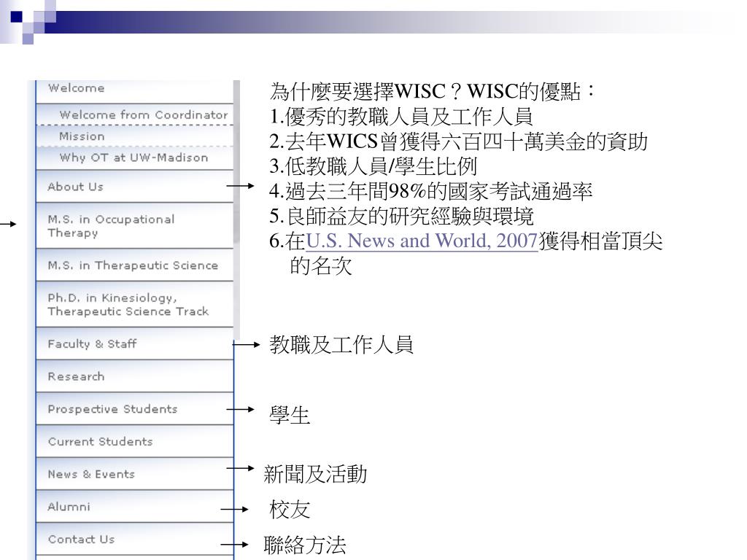Click the label 聯絡方法
The height and width of the screenshot is (560, 747).
tap(305, 545)
